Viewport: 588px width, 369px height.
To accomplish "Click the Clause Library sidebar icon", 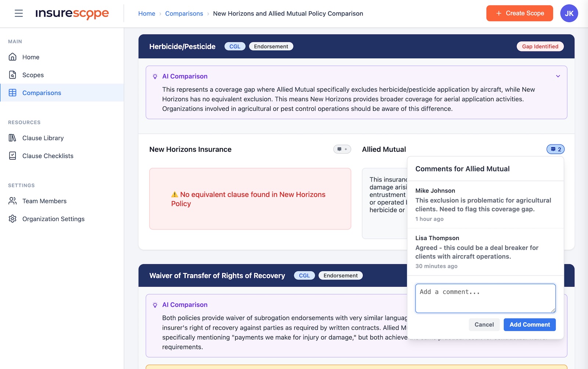I will pyautogui.click(x=12, y=138).
